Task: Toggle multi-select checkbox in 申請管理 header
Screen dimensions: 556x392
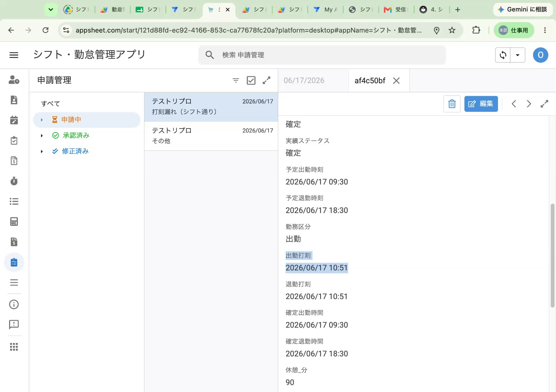Action: (x=251, y=81)
